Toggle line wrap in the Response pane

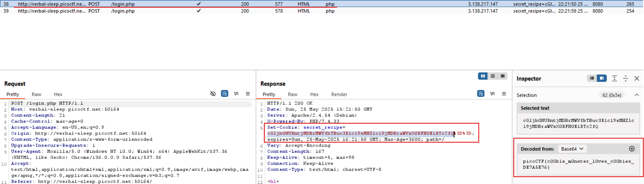click(x=481, y=94)
